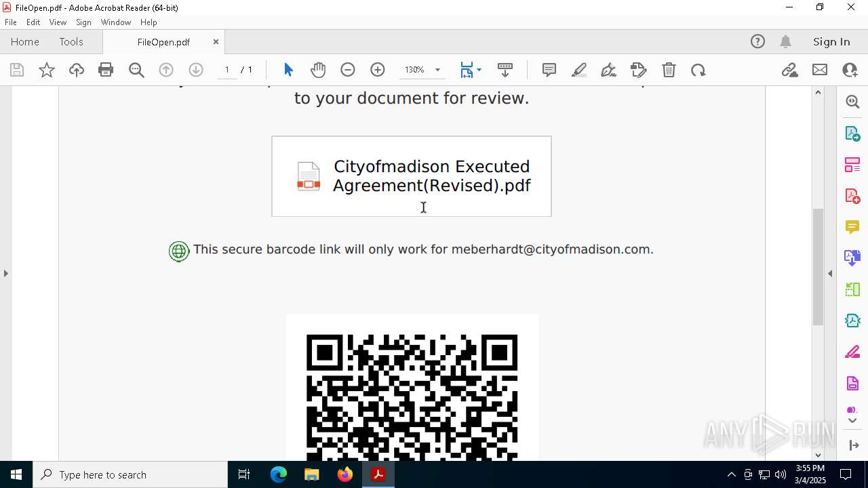This screenshot has width=868, height=488.
Task: Open help question mark icon
Action: point(757,42)
